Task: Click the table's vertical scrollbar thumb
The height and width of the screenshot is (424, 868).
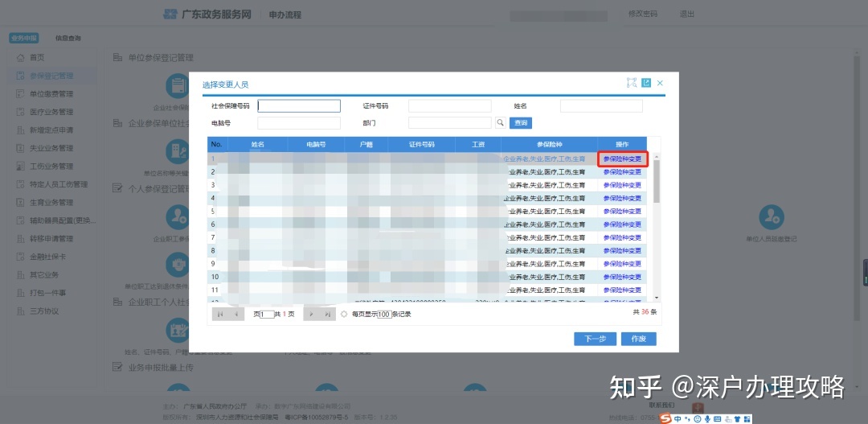Action: 657,181
